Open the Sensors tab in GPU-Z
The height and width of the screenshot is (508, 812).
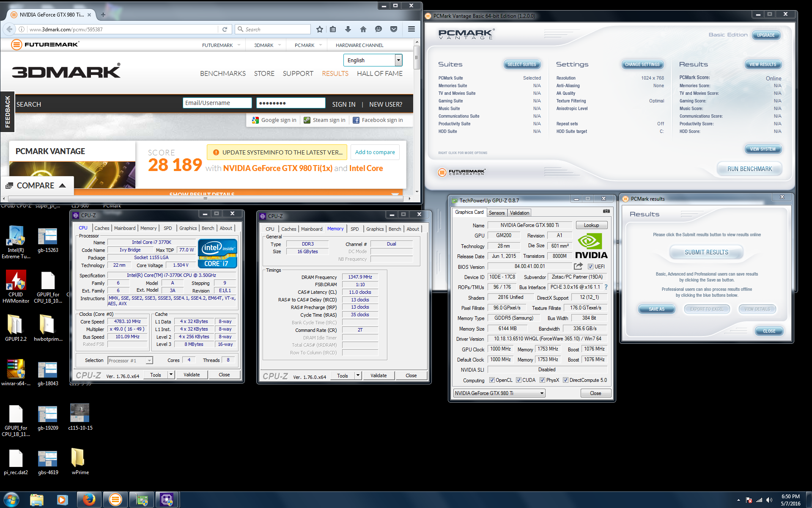pos(497,213)
